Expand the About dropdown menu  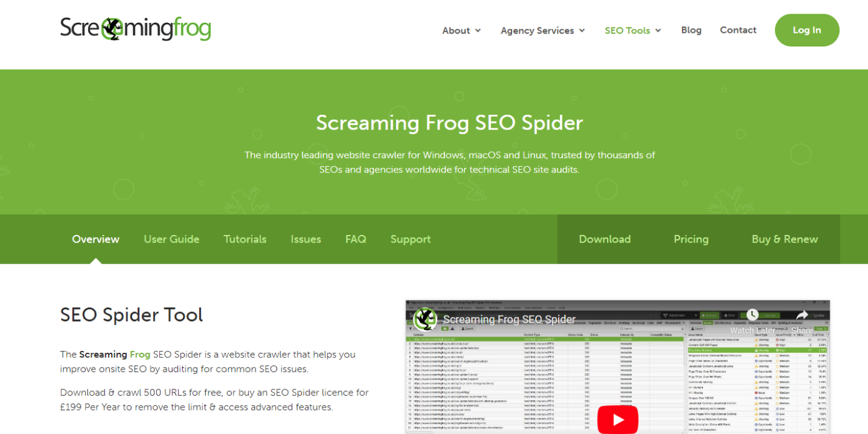[461, 30]
